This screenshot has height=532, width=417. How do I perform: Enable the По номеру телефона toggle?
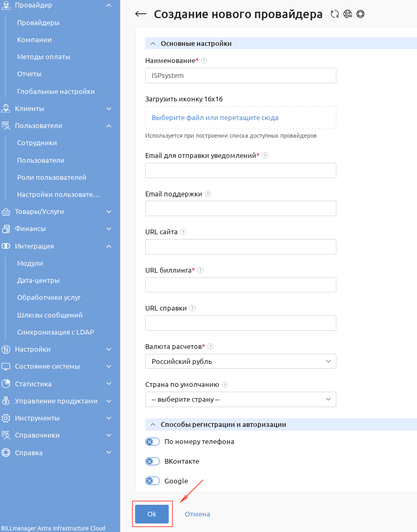153,442
